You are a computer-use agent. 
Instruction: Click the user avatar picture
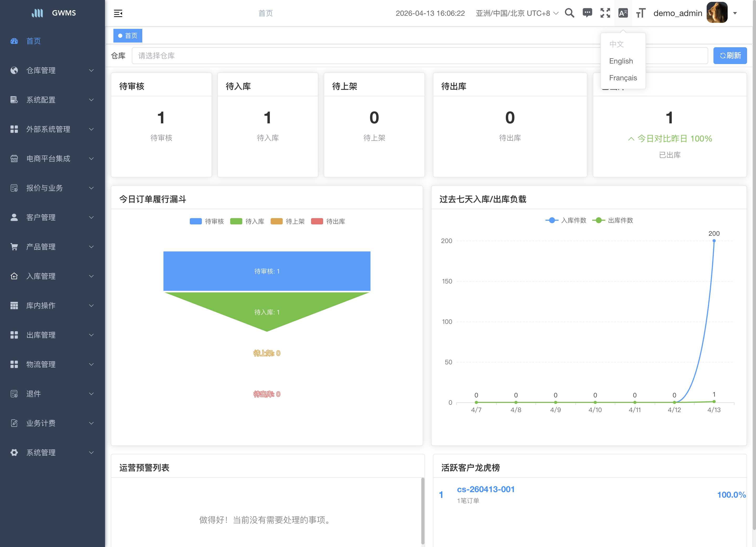click(717, 13)
